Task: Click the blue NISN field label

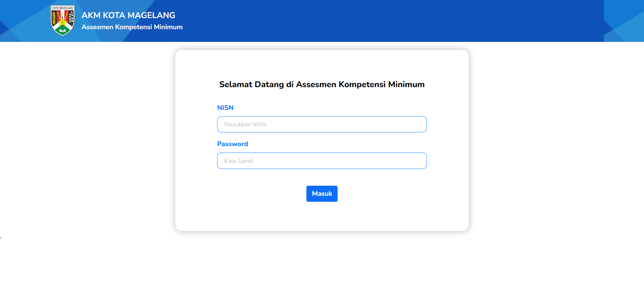Action: point(225,108)
